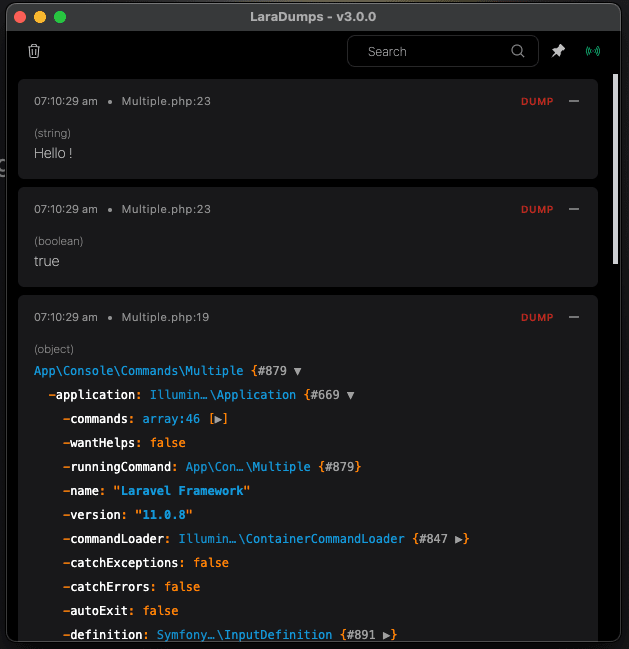Open Multiple.php:23 link on boolean card

(x=166, y=209)
